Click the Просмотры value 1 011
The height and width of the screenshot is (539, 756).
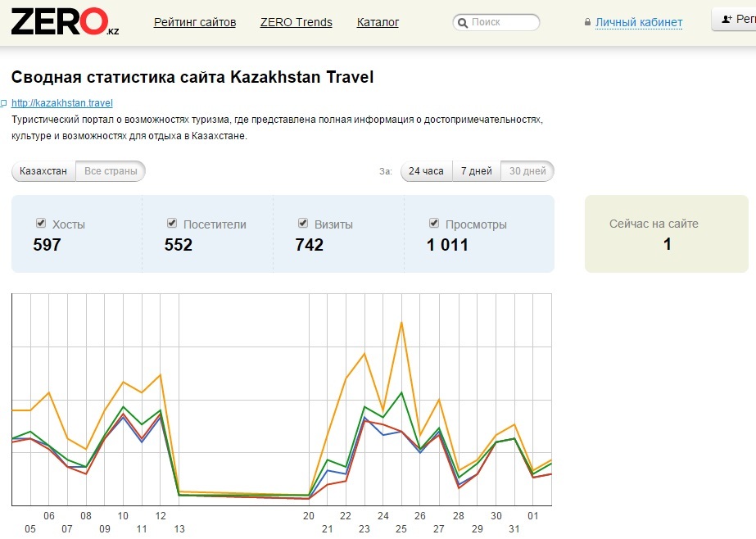pyautogui.click(x=447, y=245)
